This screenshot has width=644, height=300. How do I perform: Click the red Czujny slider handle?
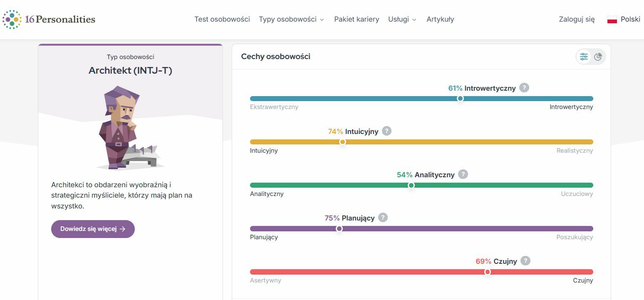click(488, 272)
